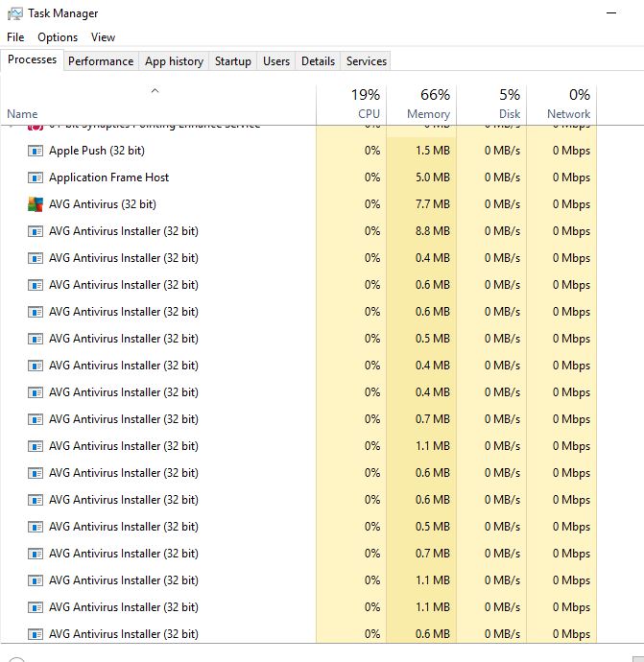Click the Task Manager title bar icon

pyautogui.click(x=14, y=13)
